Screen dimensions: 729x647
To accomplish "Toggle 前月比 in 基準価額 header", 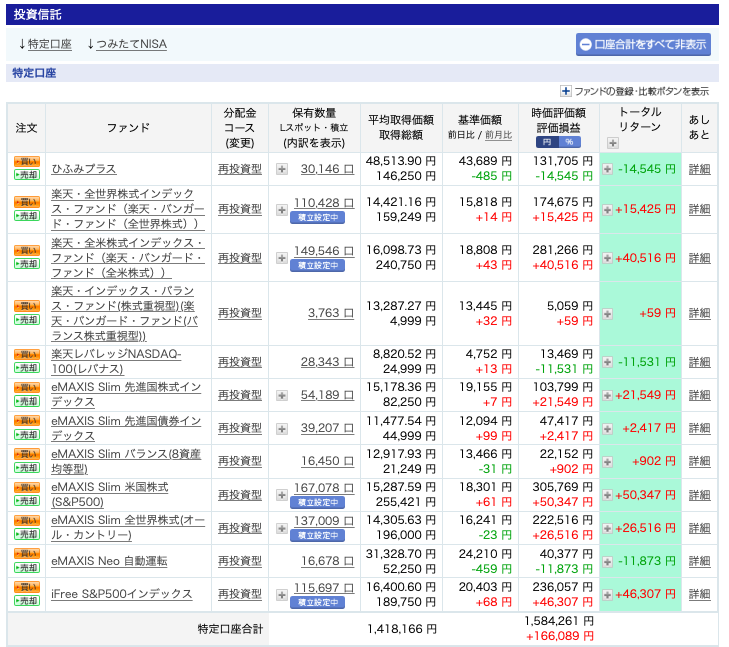I will tap(498, 135).
